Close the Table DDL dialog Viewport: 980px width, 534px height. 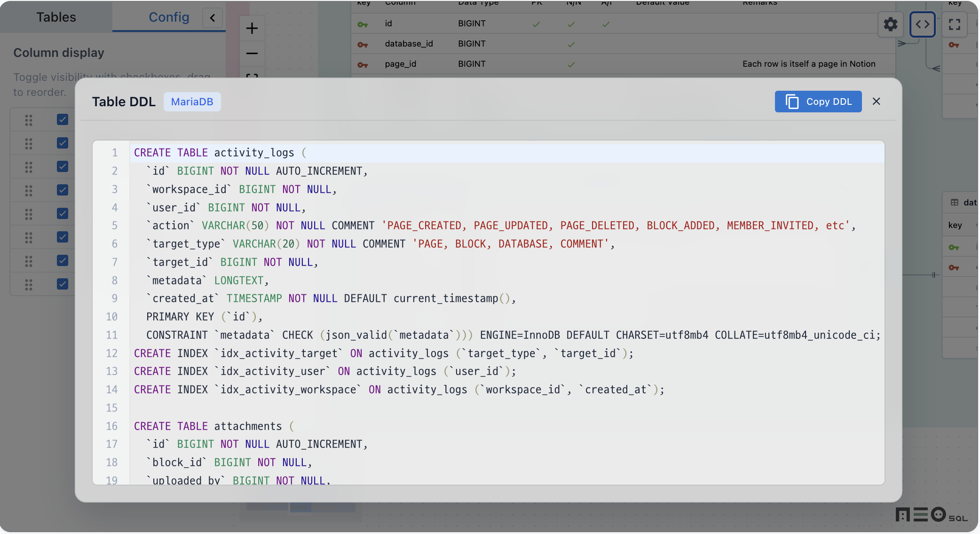point(877,102)
